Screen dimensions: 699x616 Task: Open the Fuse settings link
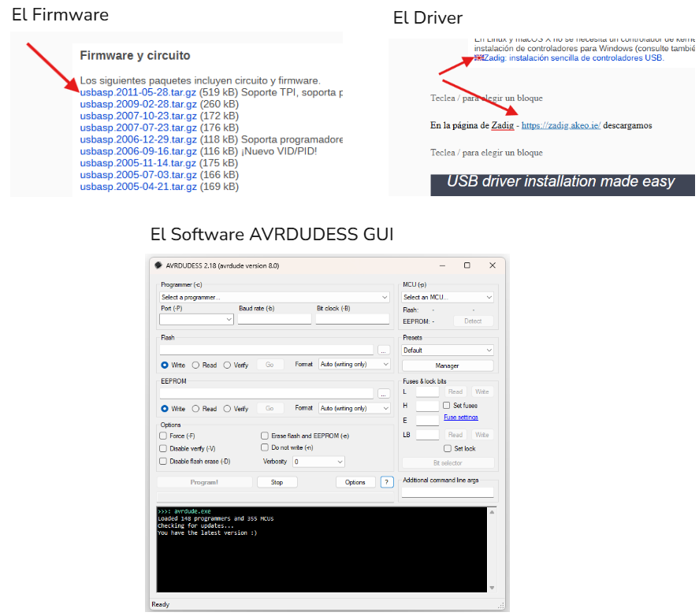[x=461, y=417]
